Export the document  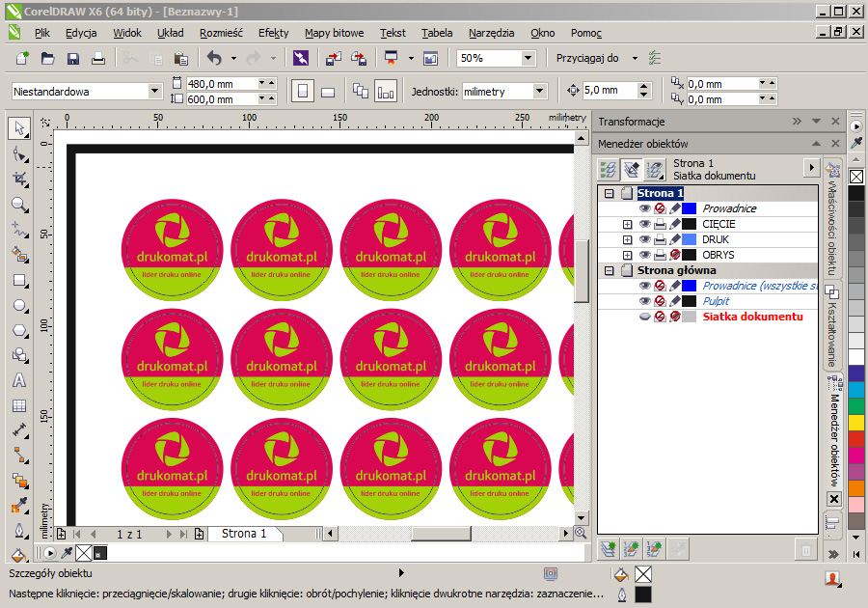tap(359, 58)
